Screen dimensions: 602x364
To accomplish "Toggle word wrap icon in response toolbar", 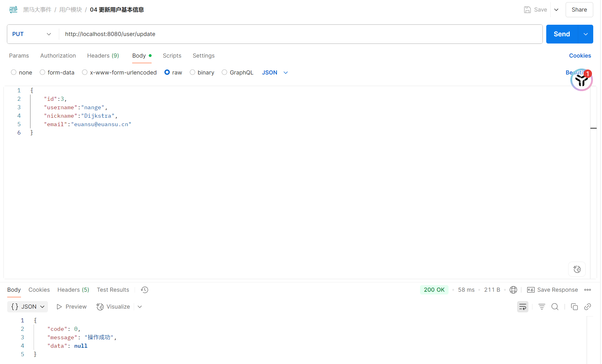I will (522, 307).
